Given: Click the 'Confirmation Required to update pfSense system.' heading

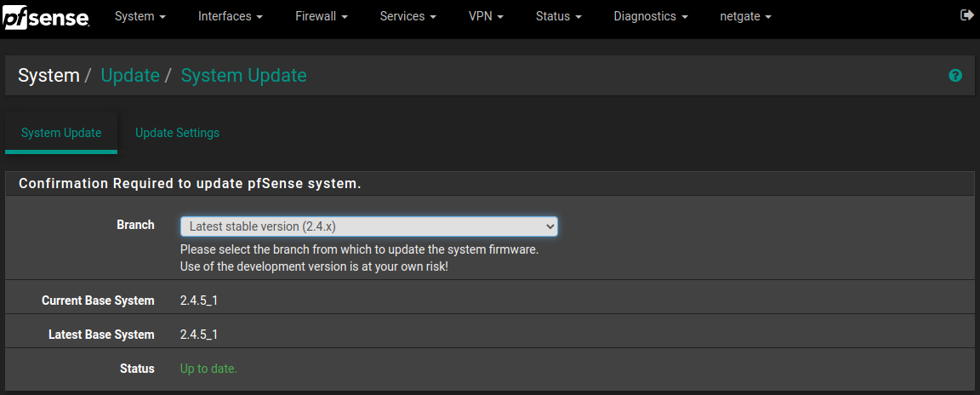Looking at the screenshot, I should (190, 184).
